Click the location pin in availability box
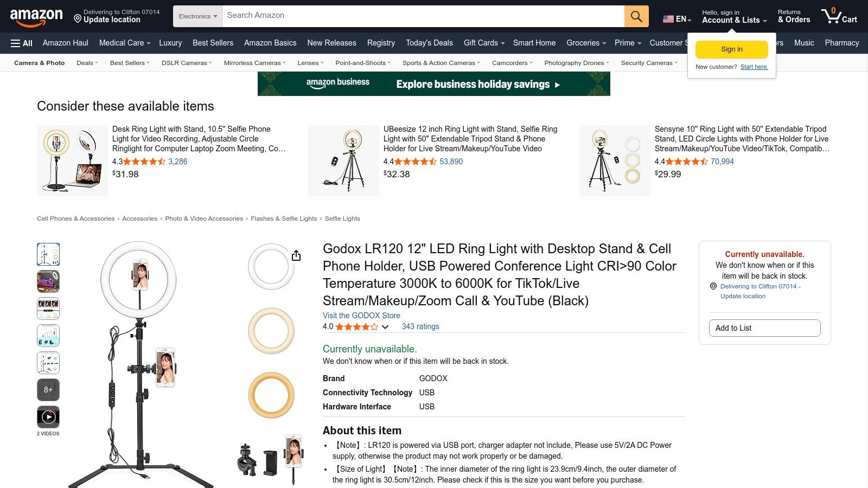Screen dimensions: 868x488 tap(713, 286)
